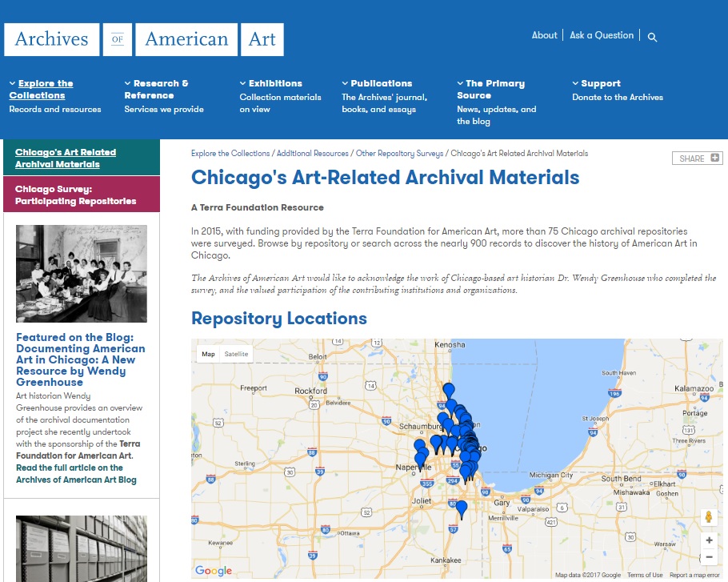Open the archive boxes shelf thumbnail
This screenshot has height=582, width=728.
(x=82, y=548)
